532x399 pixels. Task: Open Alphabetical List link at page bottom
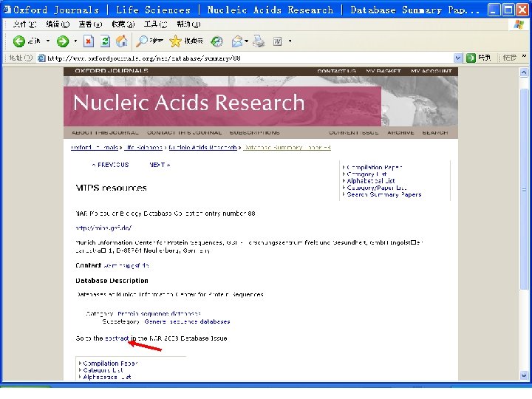click(x=107, y=377)
